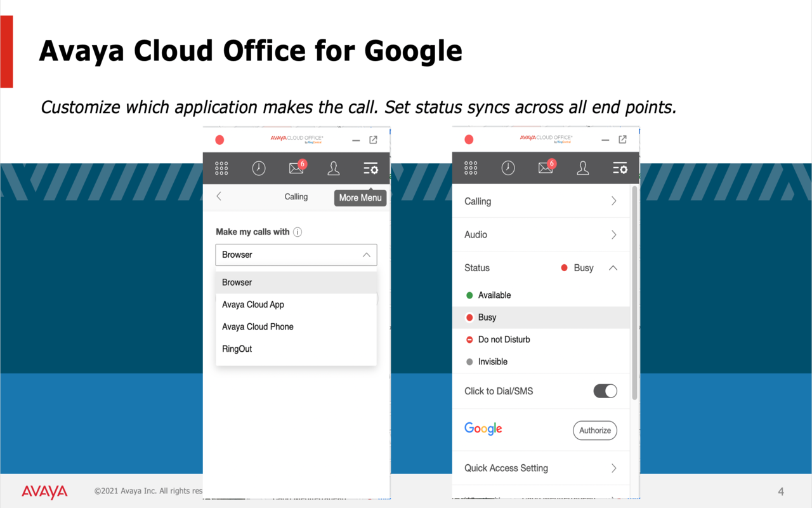Click the Quick Access Setting label

coord(506,468)
